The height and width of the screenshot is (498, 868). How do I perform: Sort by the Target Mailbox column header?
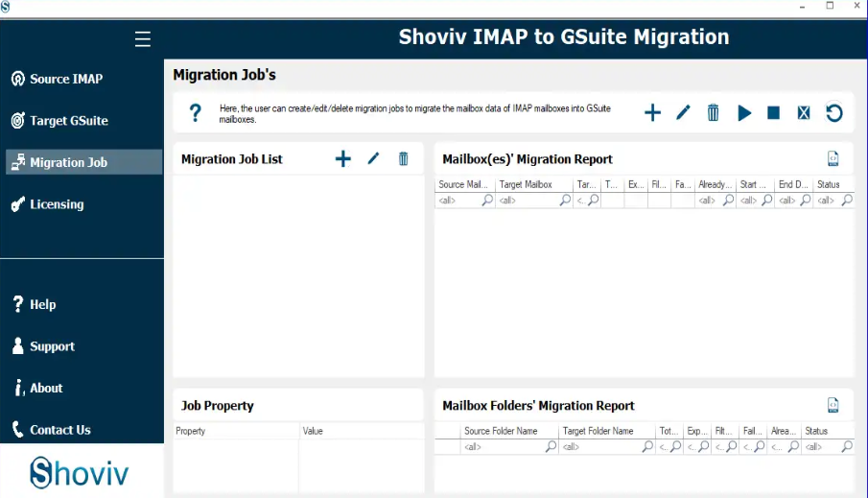[534, 184]
